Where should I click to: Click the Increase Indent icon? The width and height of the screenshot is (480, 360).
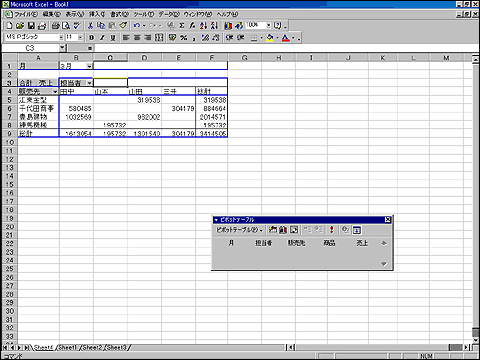click(x=240, y=38)
